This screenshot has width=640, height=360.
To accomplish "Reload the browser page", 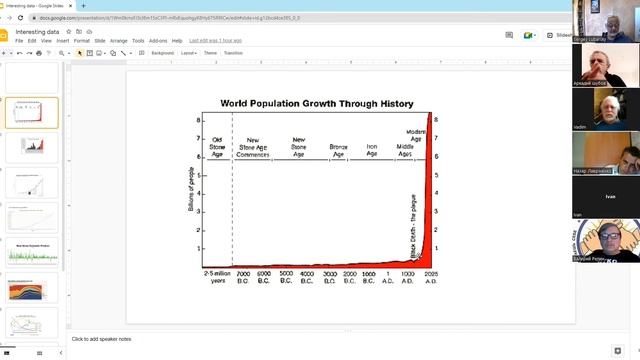I will click(x=20, y=18).
